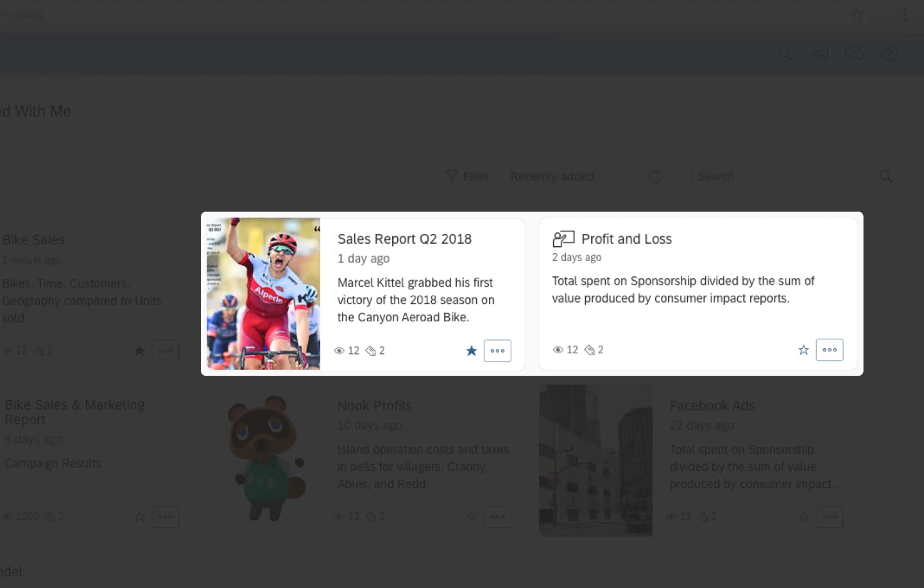Click the '2 days ago' timestamp text

(x=577, y=257)
